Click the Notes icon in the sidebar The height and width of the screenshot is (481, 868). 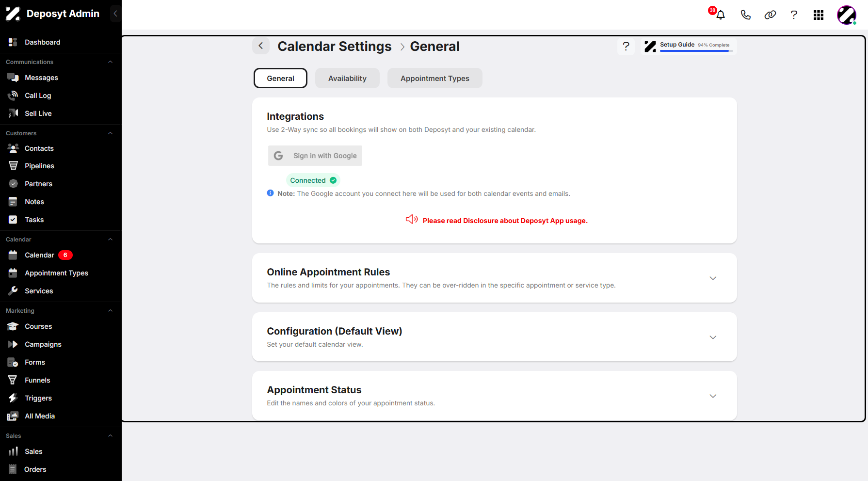pos(13,202)
